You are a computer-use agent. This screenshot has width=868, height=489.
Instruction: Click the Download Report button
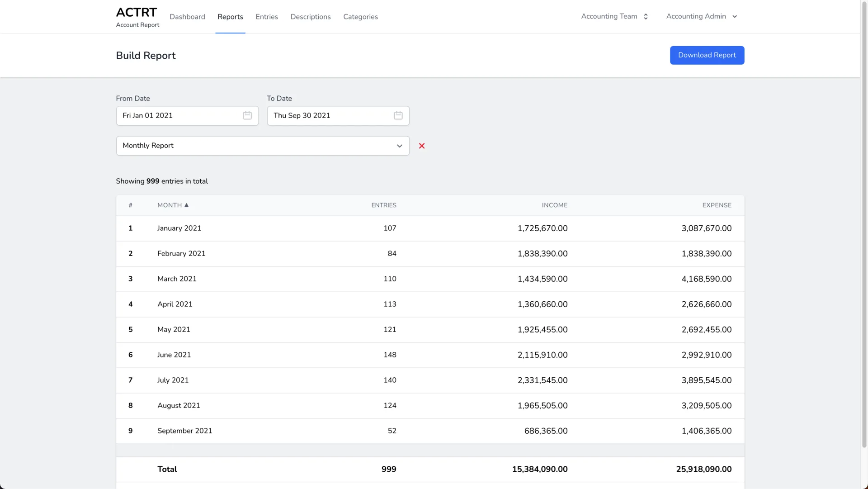707,55
